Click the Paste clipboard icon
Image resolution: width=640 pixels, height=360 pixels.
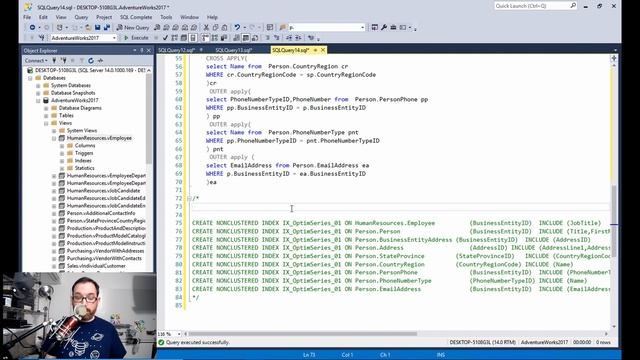click(224, 27)
